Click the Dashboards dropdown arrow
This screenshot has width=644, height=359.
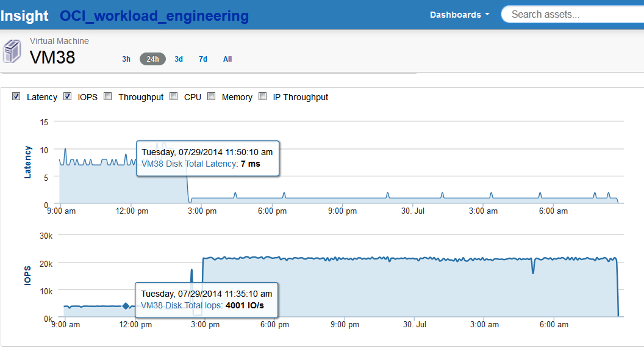(x=487, y=15)
